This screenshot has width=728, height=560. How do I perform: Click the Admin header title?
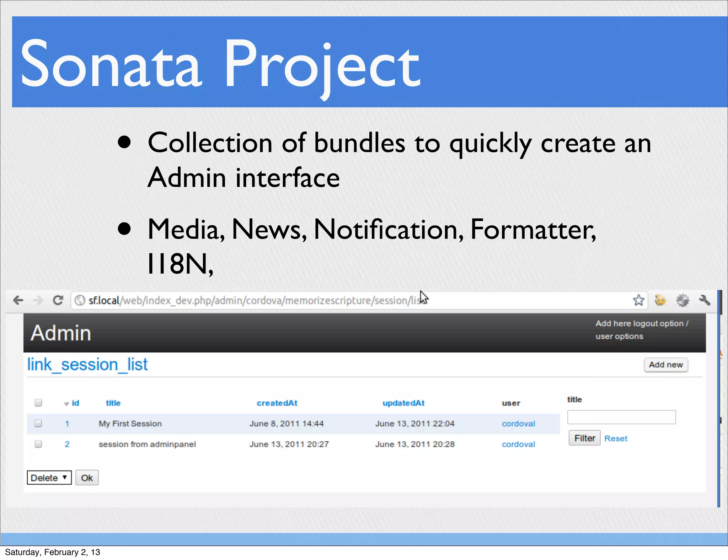[x=61, y=333]
